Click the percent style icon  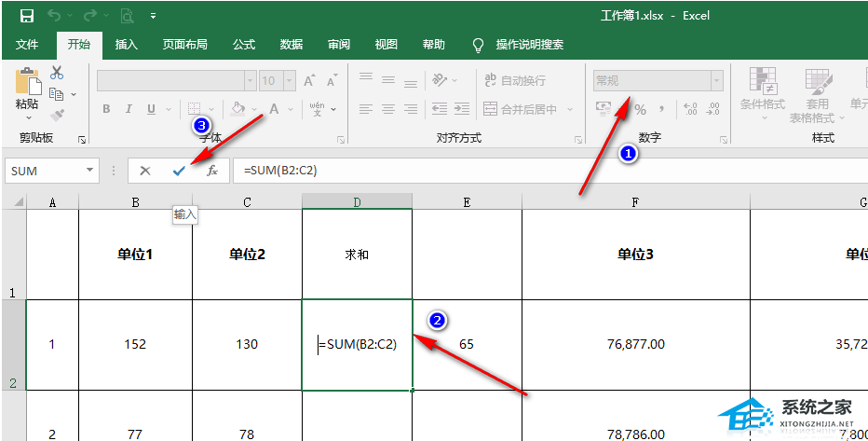(x=640, y=109)
